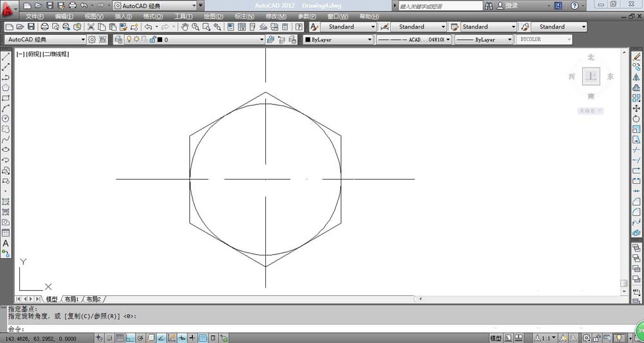Image resolution: width=644 pixels, height=343 pixels.
Task: Click the Plot printer icon
Action: 44,27
